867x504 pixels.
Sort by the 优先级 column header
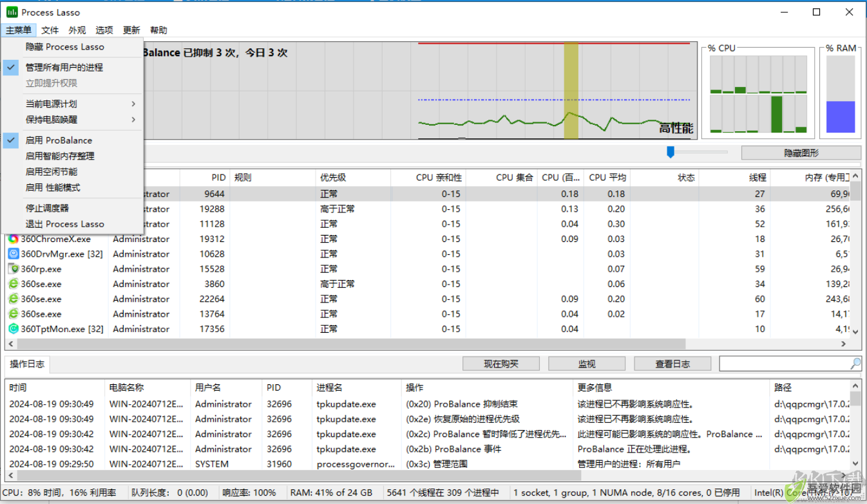pos(353,177)
